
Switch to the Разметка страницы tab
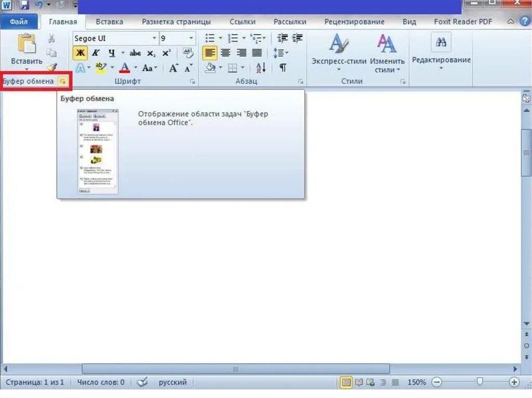[x=176, y=22]
